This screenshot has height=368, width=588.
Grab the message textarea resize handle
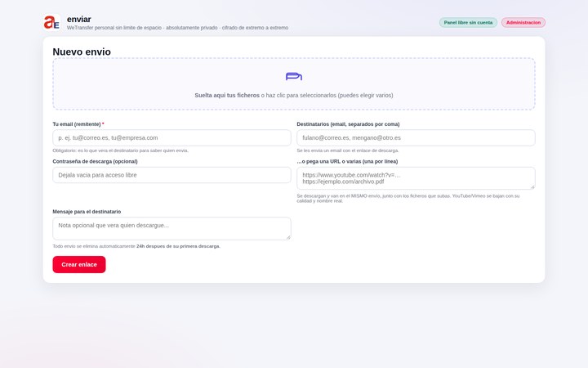click(x=288, y=237)
